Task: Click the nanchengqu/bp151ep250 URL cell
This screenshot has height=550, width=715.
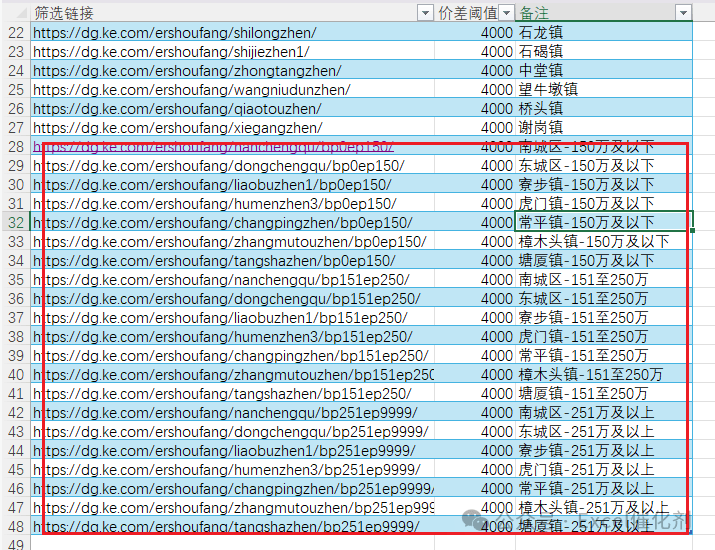Action: point(232,280)
